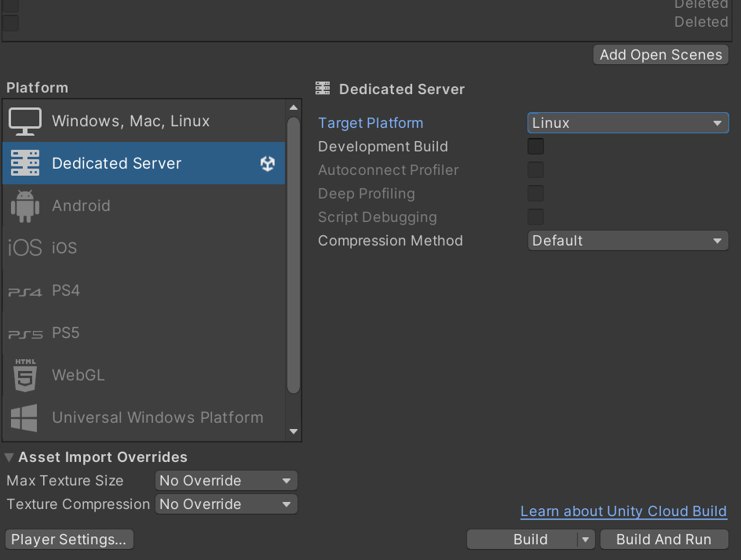Click the Texture Compression label
Image resolution: width=741 pixels, height=560 pixels.
(78, 504)
